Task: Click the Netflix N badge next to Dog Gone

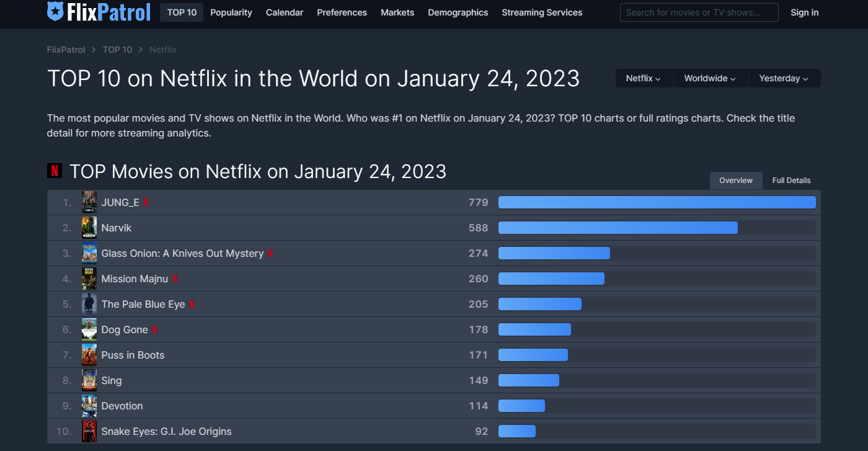Action: click(x=154, y=330)
